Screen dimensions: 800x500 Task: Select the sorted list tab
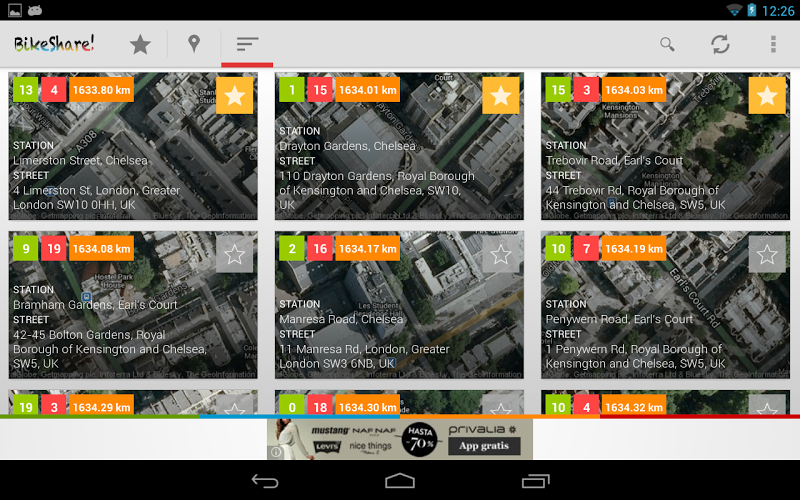pos(247,44)
